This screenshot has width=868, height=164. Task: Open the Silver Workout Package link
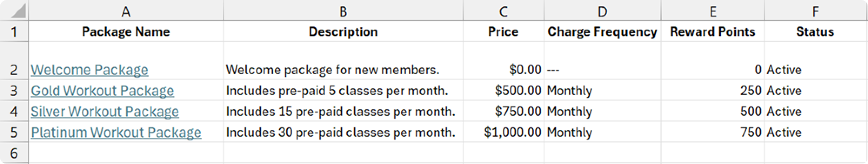[105, 112]
